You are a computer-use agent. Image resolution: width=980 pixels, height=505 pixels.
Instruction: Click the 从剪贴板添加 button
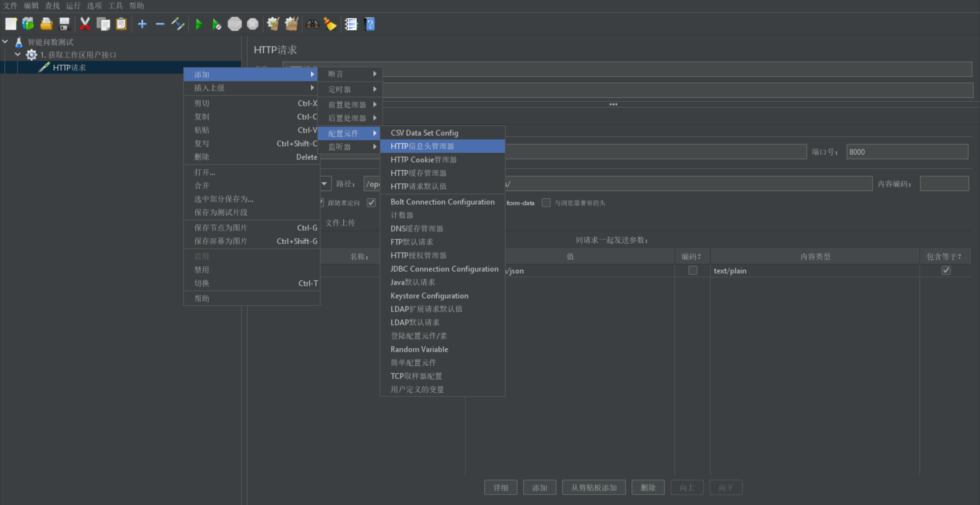pyautogui.click(x=593, y=487)
